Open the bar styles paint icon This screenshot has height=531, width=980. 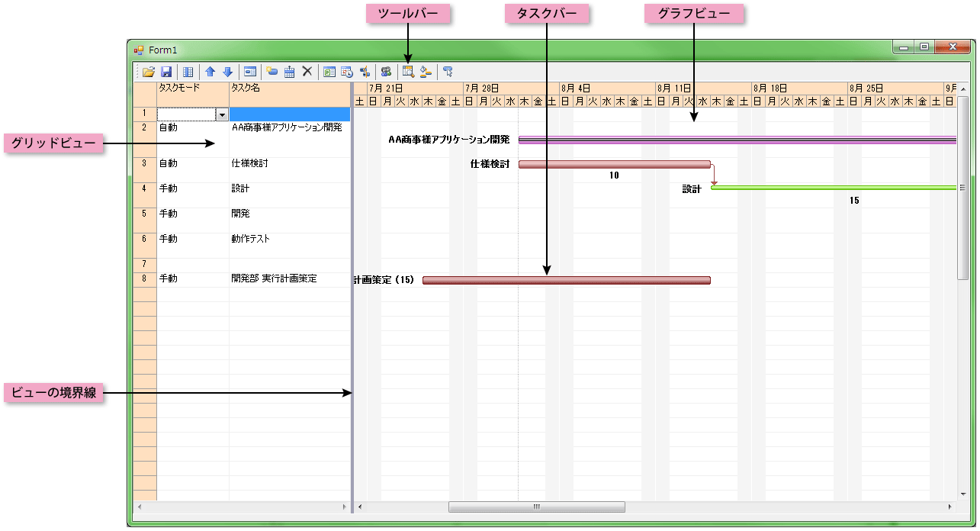(424, 71)
